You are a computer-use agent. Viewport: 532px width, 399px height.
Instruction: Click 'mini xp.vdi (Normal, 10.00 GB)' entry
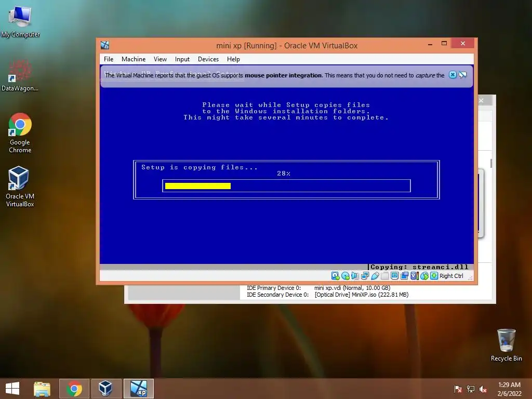pyautogui.click(x=352, y=288)
